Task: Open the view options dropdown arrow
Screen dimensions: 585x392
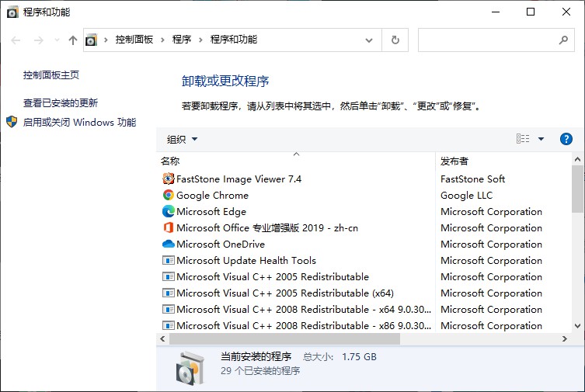Action: [x=541, y=139]
